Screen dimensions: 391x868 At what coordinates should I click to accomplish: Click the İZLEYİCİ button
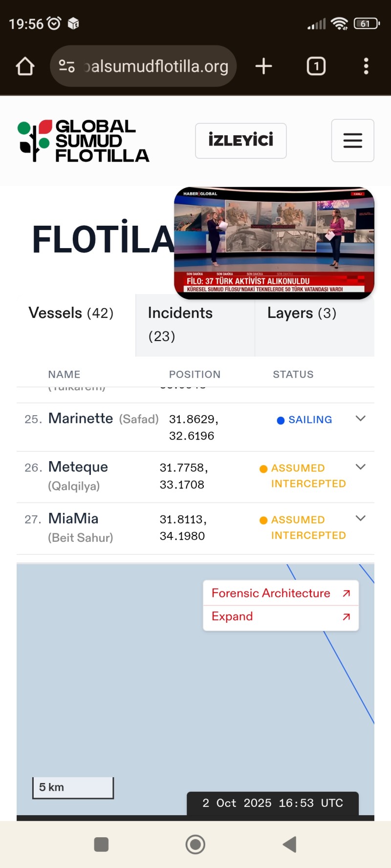[240, 141]
